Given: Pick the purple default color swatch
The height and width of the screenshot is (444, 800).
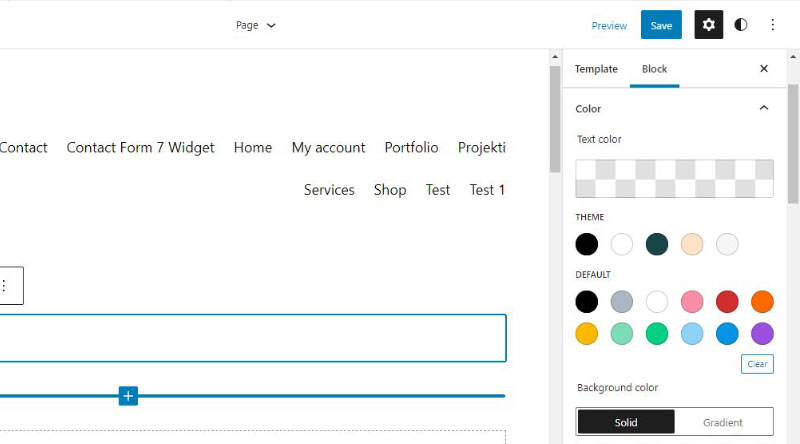Looking at the screenshot, I should click(x=762, y=334).
